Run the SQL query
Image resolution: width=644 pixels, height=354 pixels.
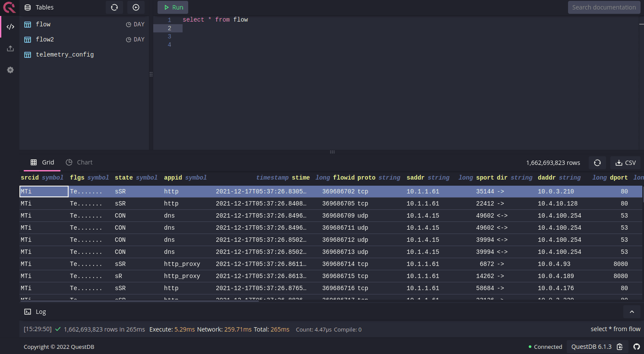[x=173, y=7]
